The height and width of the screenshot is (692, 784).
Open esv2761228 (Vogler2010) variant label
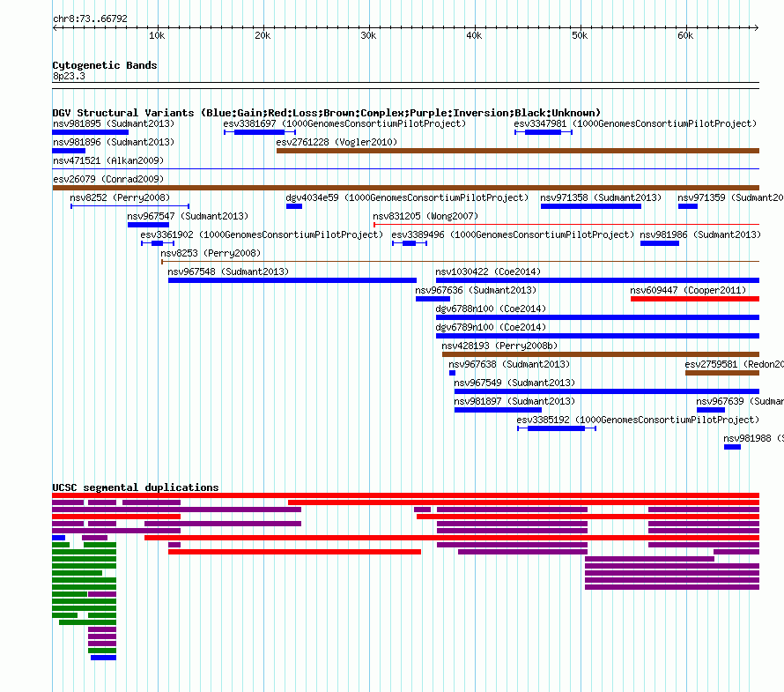pyautogui.click(x=337, y=142)
